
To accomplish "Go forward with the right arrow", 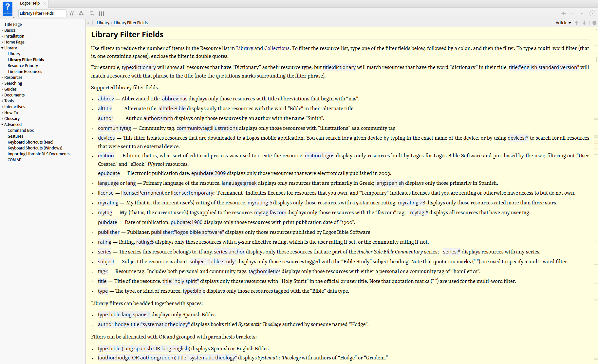I will click(x=572, y=13).
